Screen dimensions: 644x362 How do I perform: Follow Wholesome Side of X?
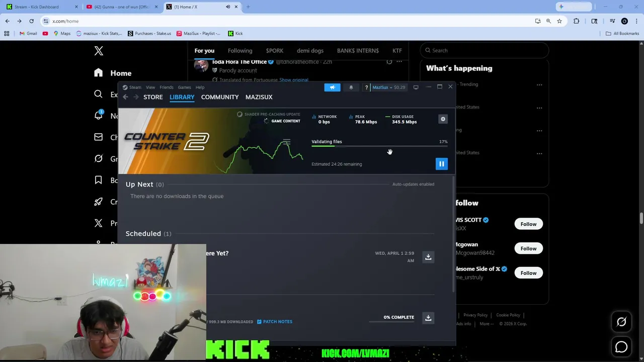[x=528, y=273]
